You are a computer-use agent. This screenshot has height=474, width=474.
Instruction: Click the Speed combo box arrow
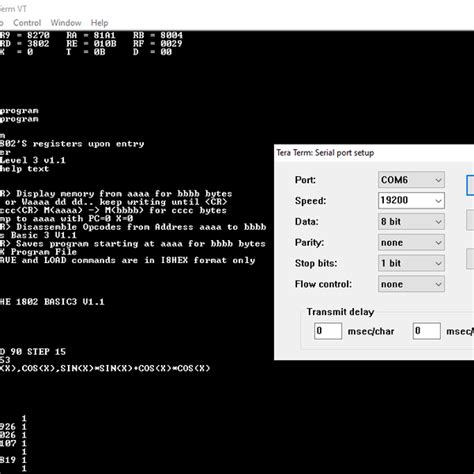click(x=438, y=201)
